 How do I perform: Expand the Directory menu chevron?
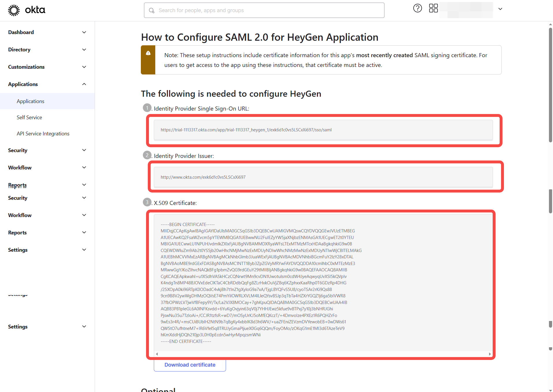[84, 50]
